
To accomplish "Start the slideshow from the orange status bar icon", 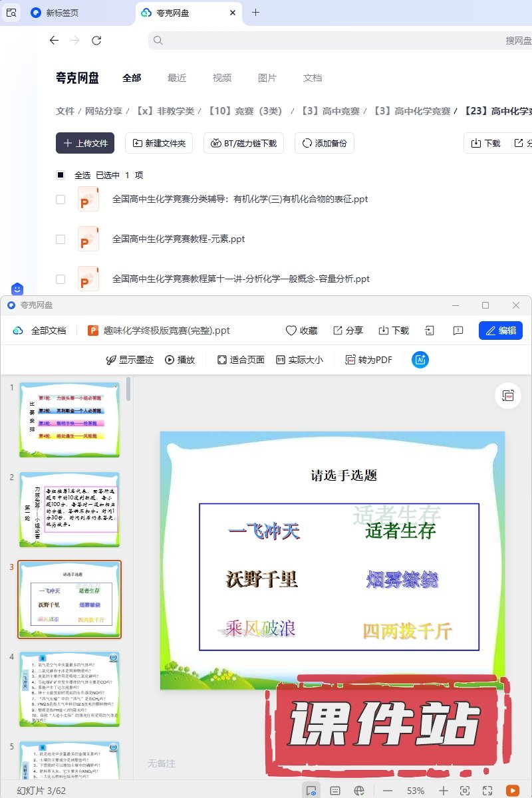I will click(x=512, y=790).
